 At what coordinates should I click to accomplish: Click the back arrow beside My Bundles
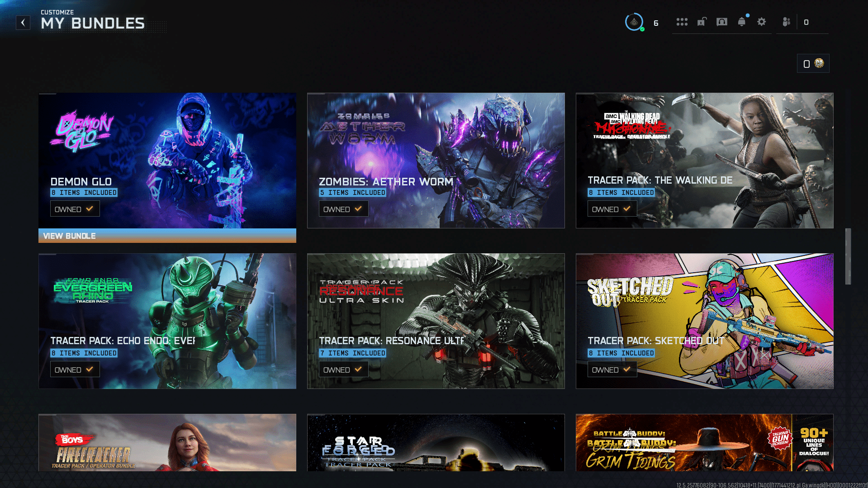tap(23, 23)
